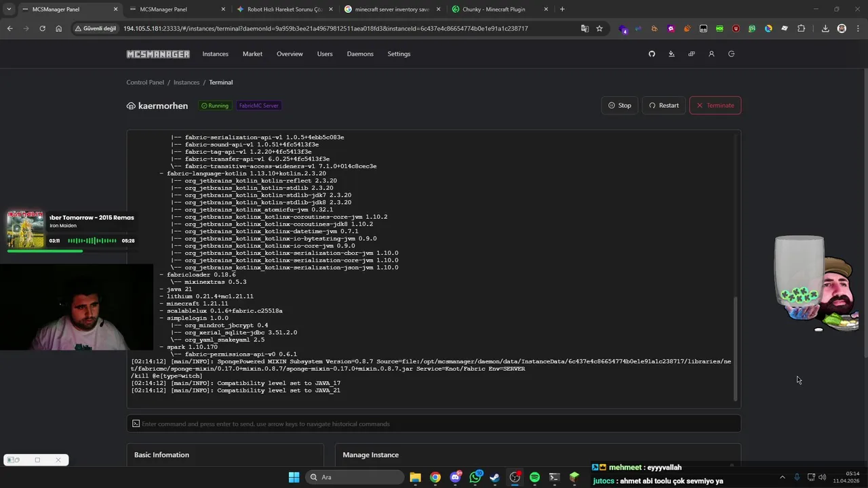Click the theme paint bucket icon
Image resolution: width=868 pixels, height=488 pixels.
[671, 54]
